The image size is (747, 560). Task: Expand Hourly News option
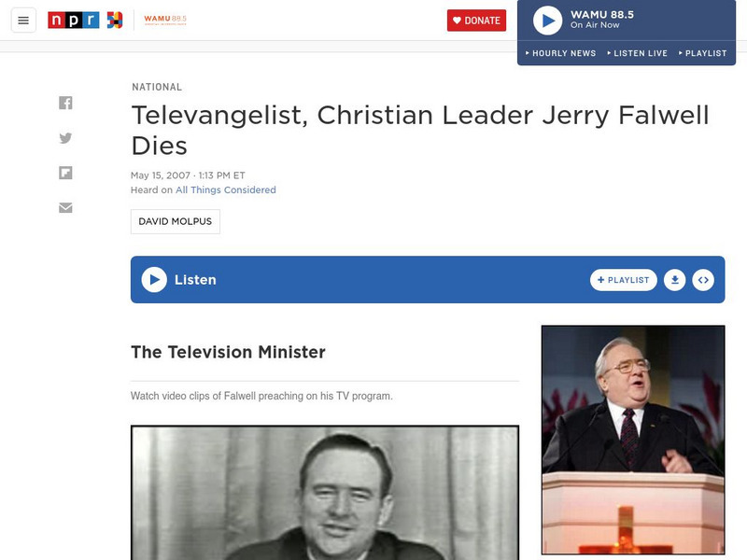click(x=561, y=53)
